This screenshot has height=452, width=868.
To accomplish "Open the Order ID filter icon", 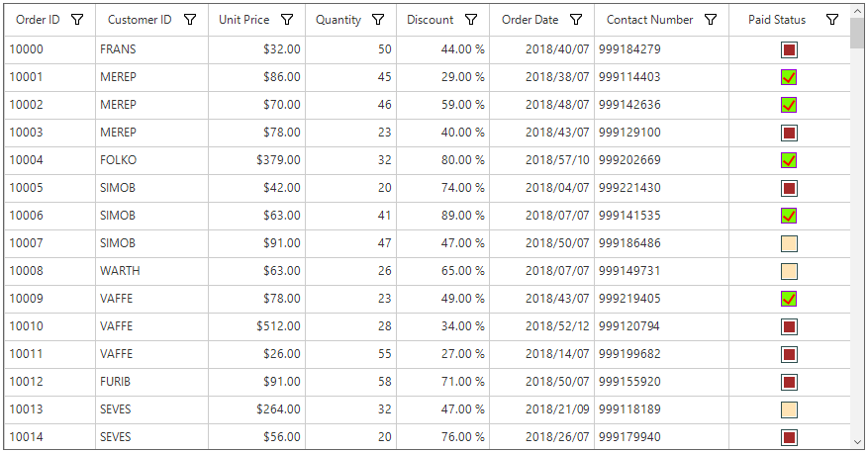I will (x=77, y=20).
